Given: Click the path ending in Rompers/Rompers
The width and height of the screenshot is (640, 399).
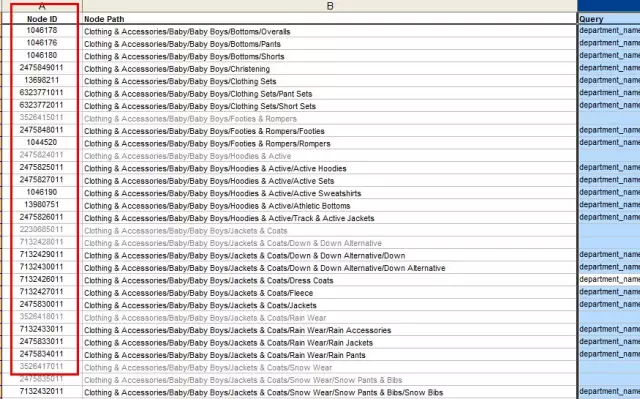Looking at the screenshot, I should [x=207, y=144].
